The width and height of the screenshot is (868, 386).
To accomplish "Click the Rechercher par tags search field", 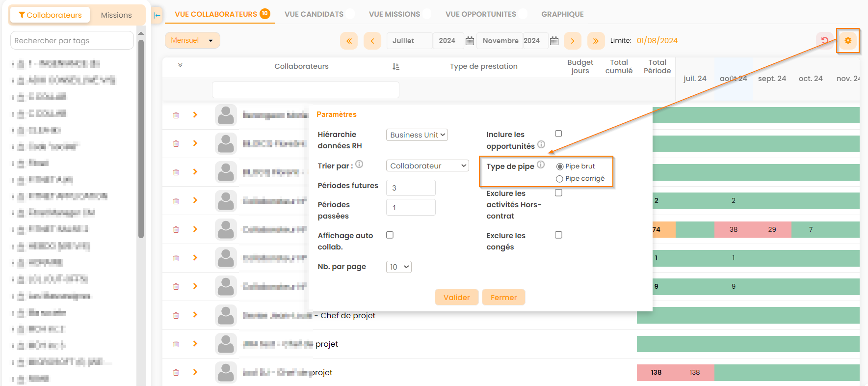I will click(x=72, y=41).
